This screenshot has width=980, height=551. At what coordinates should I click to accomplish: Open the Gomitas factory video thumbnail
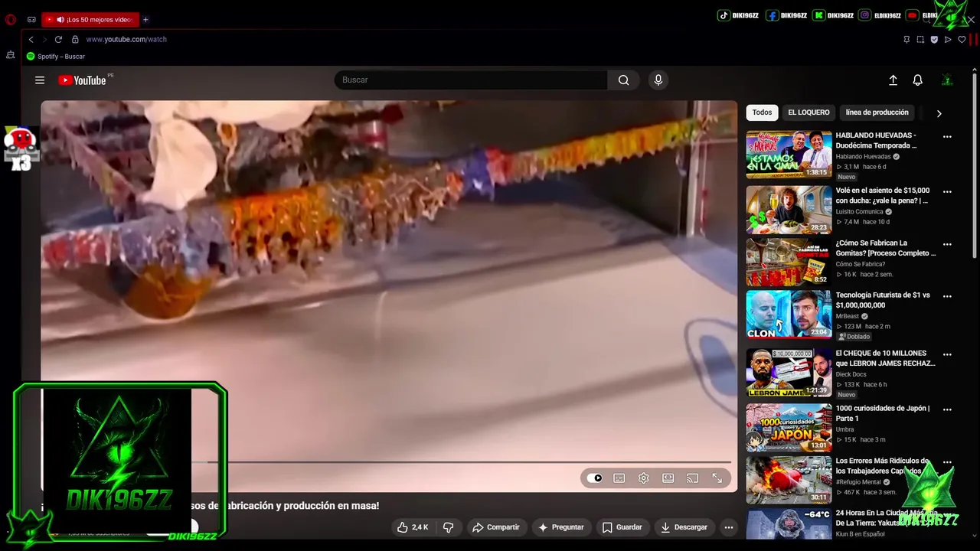[x=789, y=262]
